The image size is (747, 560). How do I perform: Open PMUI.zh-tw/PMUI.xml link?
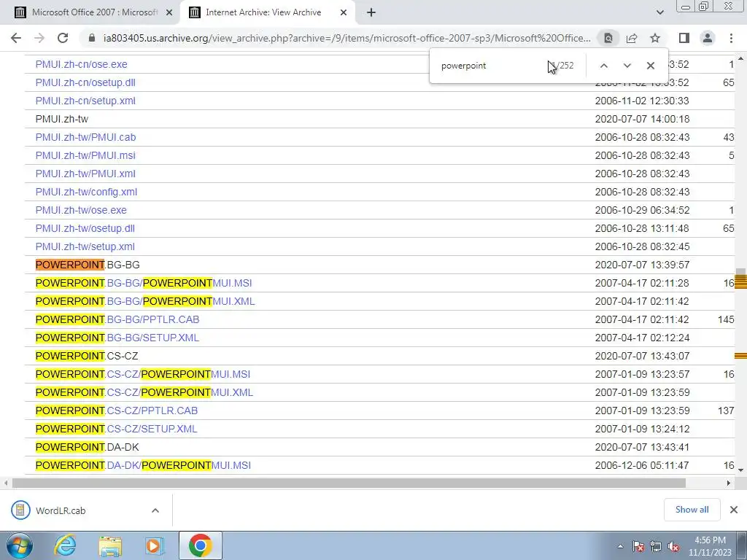[85, 174]
